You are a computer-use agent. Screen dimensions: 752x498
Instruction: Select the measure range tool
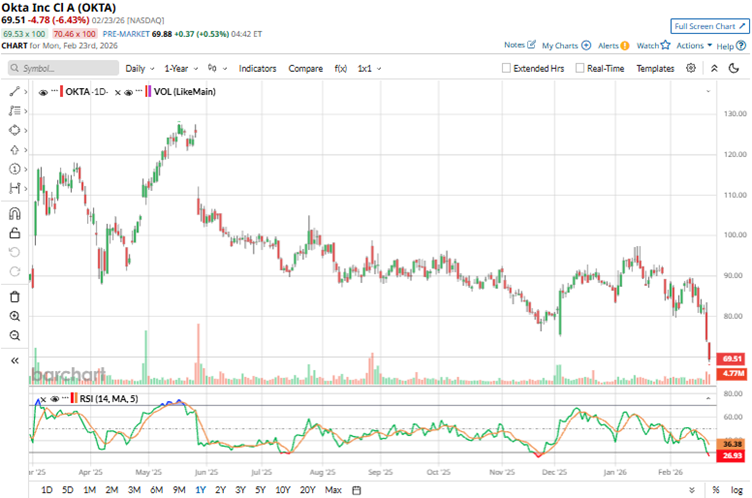[x=15, y=188]
